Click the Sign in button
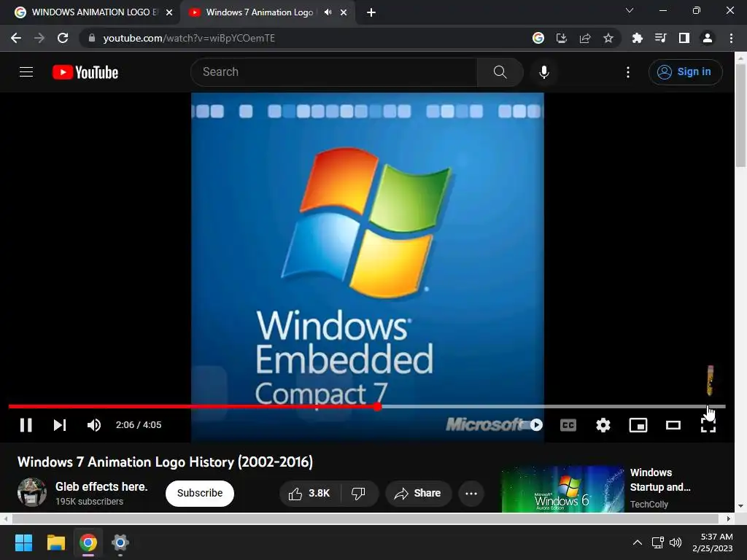Viewport: 747px width, 560px height. [685, 72]
